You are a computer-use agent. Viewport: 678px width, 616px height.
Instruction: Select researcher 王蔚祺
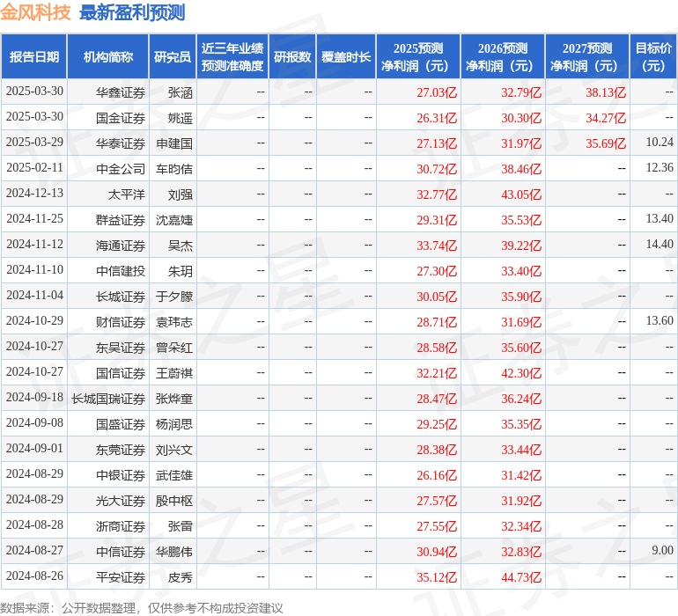(173, 373)
